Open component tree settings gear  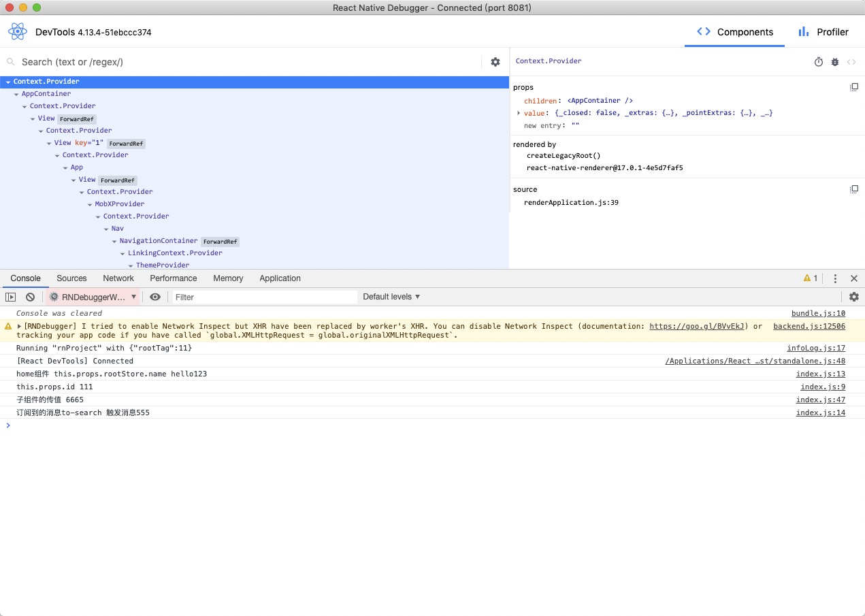(x=495, y=62)
